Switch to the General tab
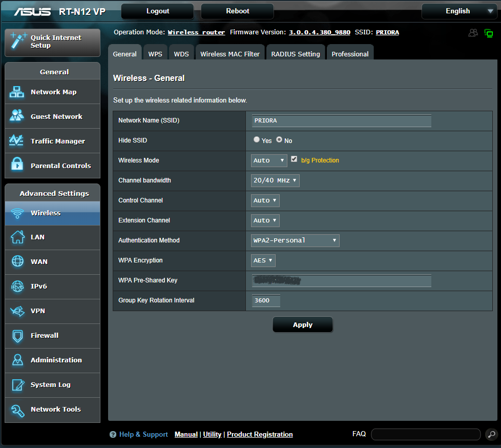The height and width of the screenshot is (448, 501). (x=124, y=53)
